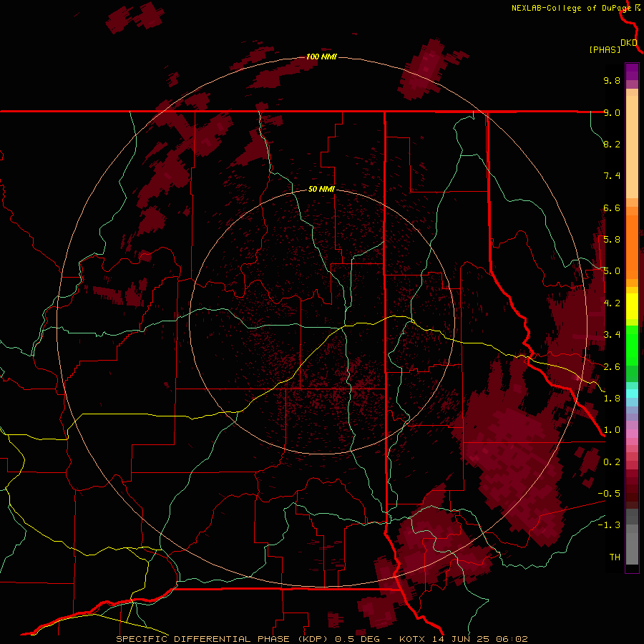Click the Specific Differential Phase product caption
The width and height of the screenshot is (644, 644).
coord(321,639)
